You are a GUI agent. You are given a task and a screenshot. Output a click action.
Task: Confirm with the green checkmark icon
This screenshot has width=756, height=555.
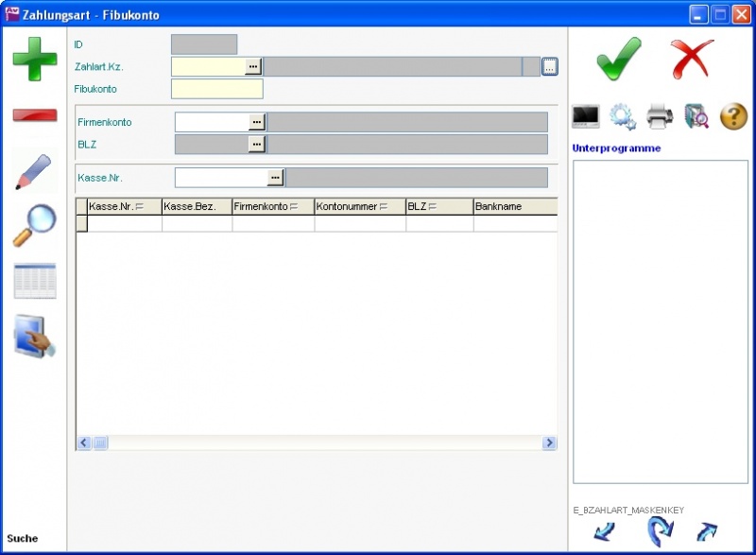click(619, 60)
